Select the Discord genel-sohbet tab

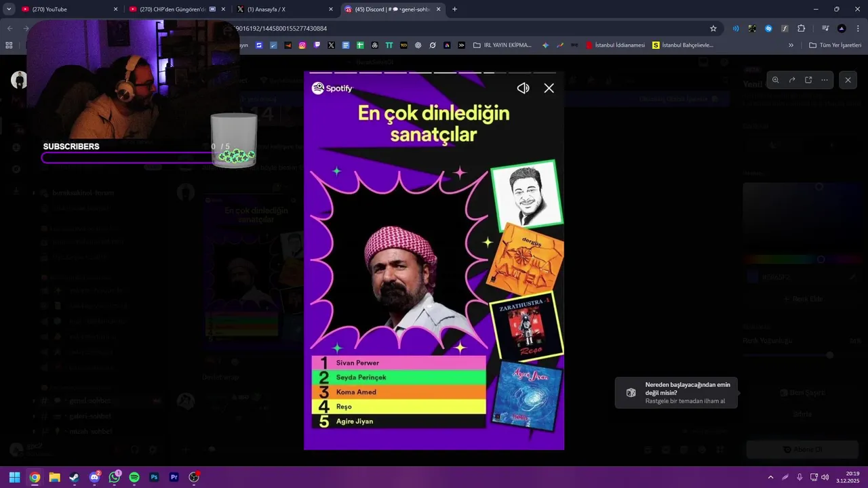pyautogui.click(x=392, y=9)
